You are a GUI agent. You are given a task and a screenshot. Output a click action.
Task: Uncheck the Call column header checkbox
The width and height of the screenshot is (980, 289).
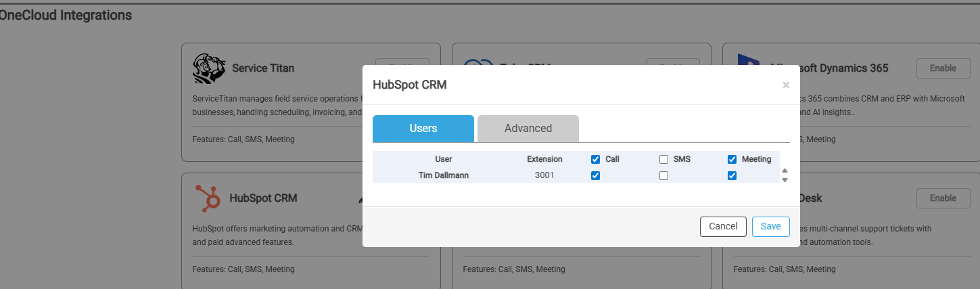point(595,160)
